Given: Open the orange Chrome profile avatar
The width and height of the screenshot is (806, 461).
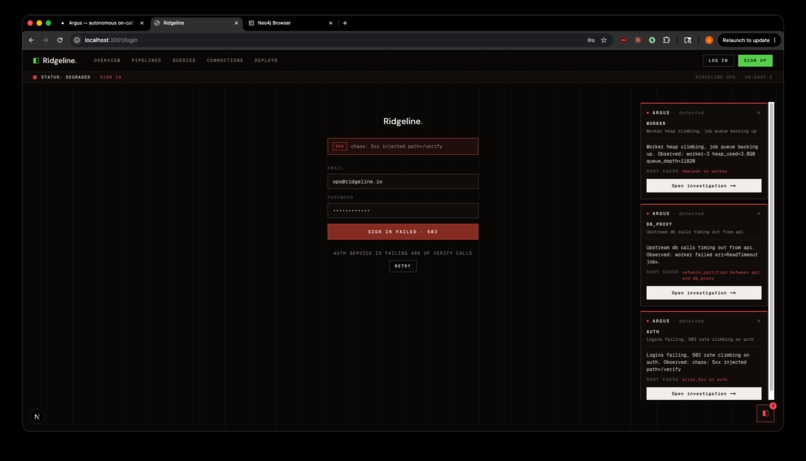Looking at the screenshot, I should [709, 40].
